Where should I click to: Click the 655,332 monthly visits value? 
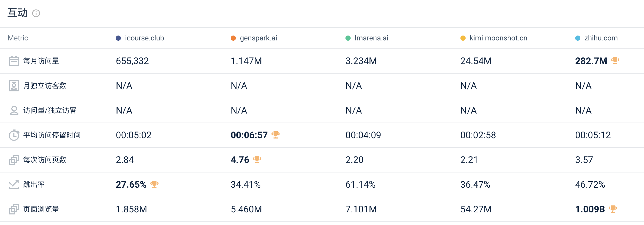click(132, 61)
